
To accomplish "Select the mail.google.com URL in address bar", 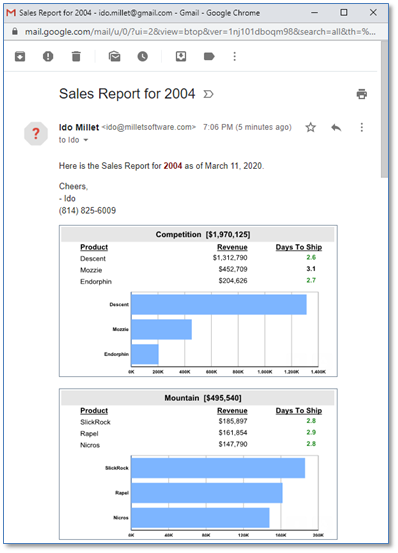I will coord(200,32).
